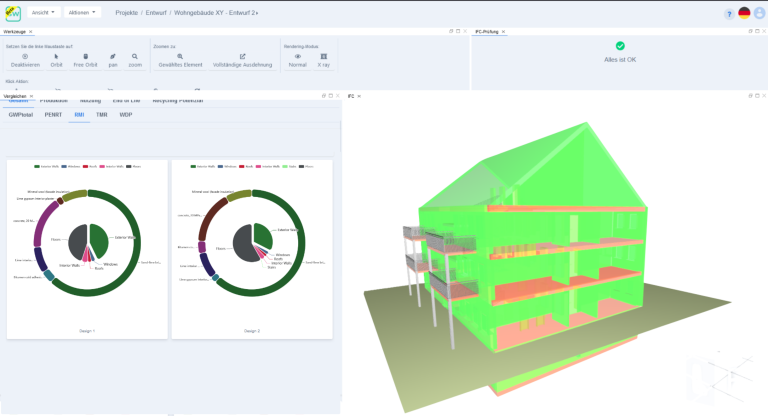Viewport: 768px width, 416px height.
Task: Switch to the Vergleichen tab
Action: tap(15, 97)
